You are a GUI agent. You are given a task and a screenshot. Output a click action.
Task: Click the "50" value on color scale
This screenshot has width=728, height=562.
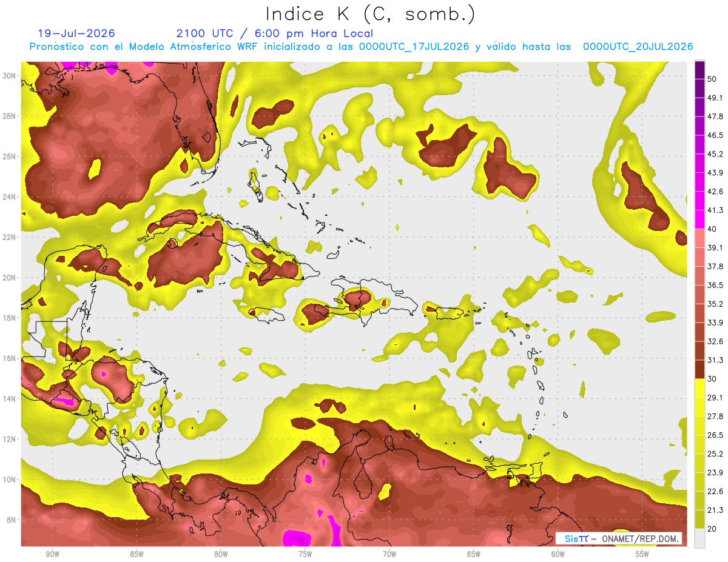pos(712,79)
